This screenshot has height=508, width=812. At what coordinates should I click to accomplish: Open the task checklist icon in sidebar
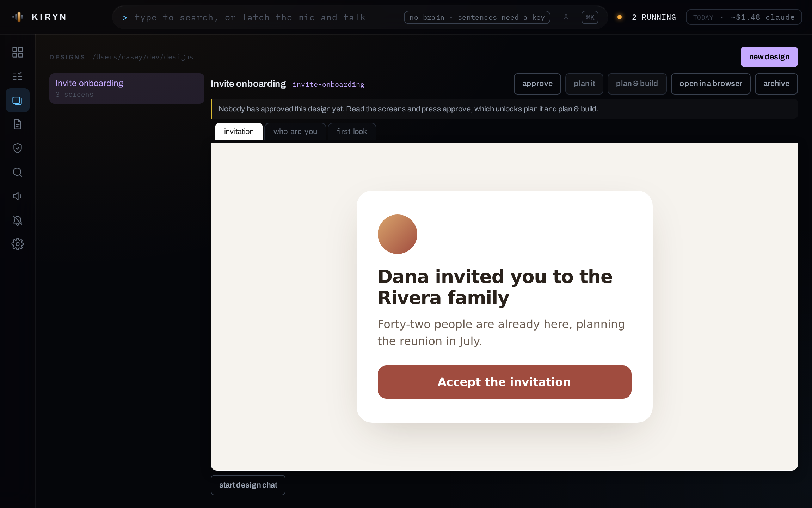[18, 76]
